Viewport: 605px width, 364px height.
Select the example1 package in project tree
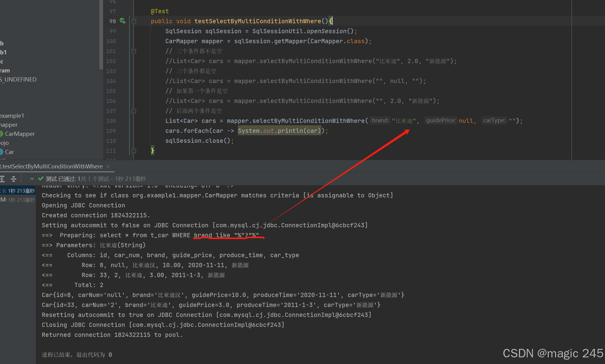[x=11, y=116]
